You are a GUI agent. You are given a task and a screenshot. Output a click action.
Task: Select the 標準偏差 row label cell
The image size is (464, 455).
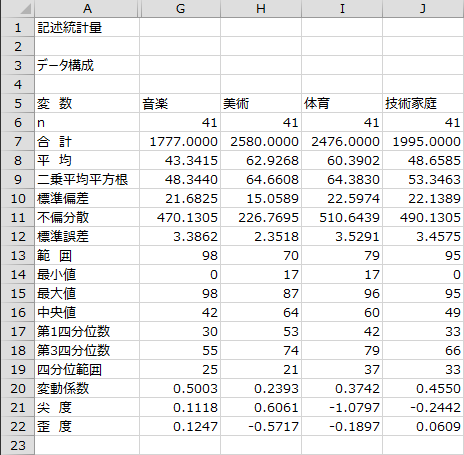87,198
